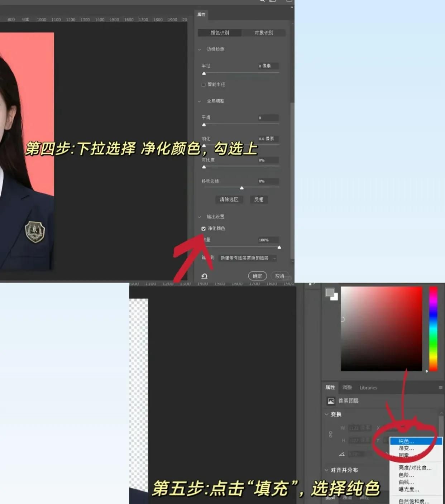Collapse the 变换 section in Properties

(x=326, y=414)
